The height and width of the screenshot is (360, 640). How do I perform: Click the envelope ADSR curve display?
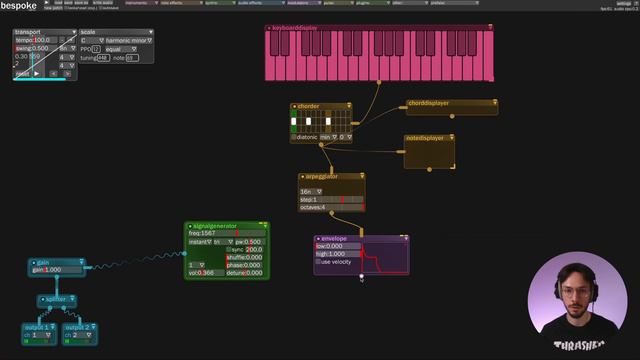(x=384, y=258)
